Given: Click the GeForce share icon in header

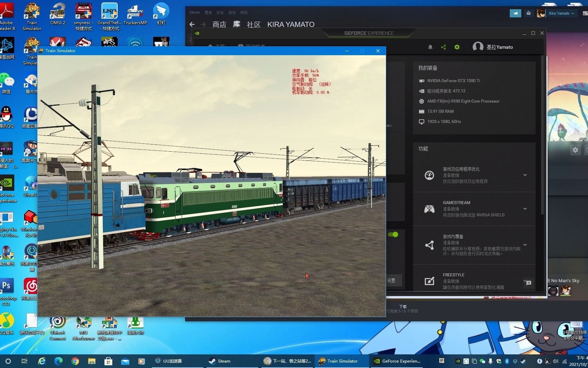Looking at the screenshot, I should [443, 47].
